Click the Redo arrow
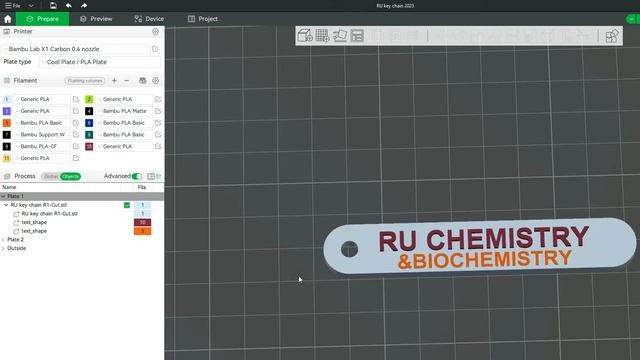This screenshot has width=640, height=360. [84, 6]
